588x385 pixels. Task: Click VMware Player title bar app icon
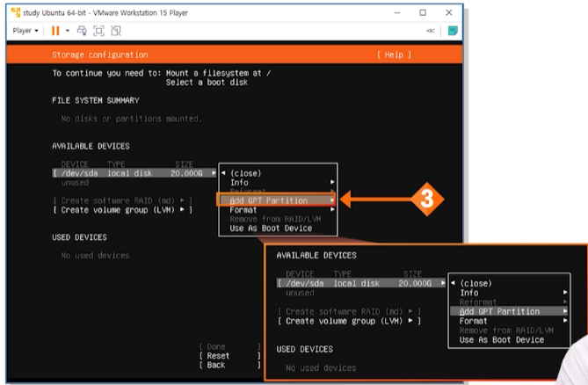(16, 13)
